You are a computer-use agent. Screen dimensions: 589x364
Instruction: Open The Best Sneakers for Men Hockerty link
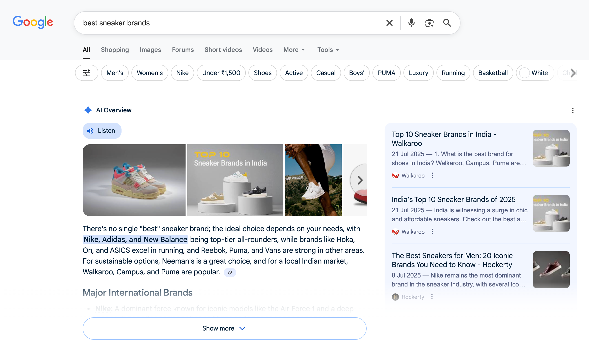[x=452, y=260]
